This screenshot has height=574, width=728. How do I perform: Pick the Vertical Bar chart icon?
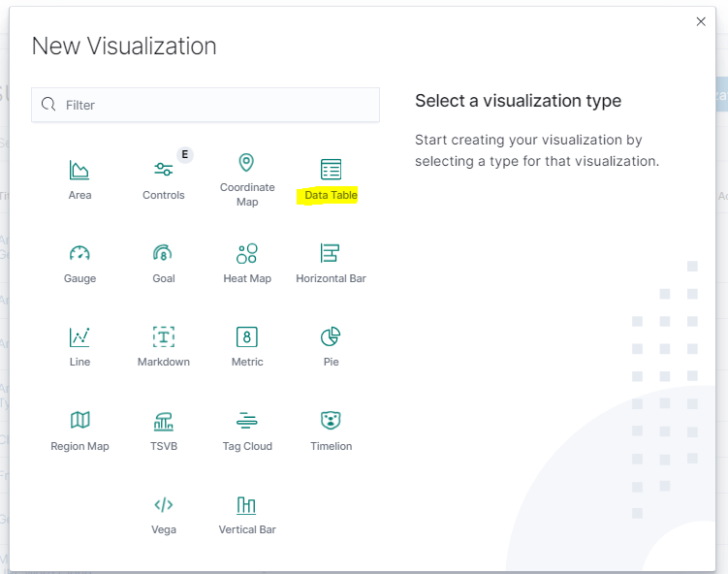pos(247,505)
